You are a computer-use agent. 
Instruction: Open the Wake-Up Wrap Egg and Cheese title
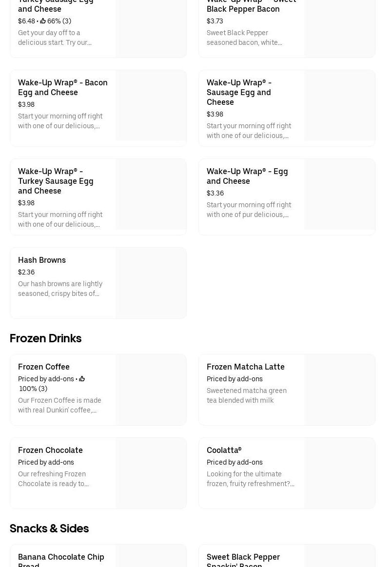[x=247, y=176]
